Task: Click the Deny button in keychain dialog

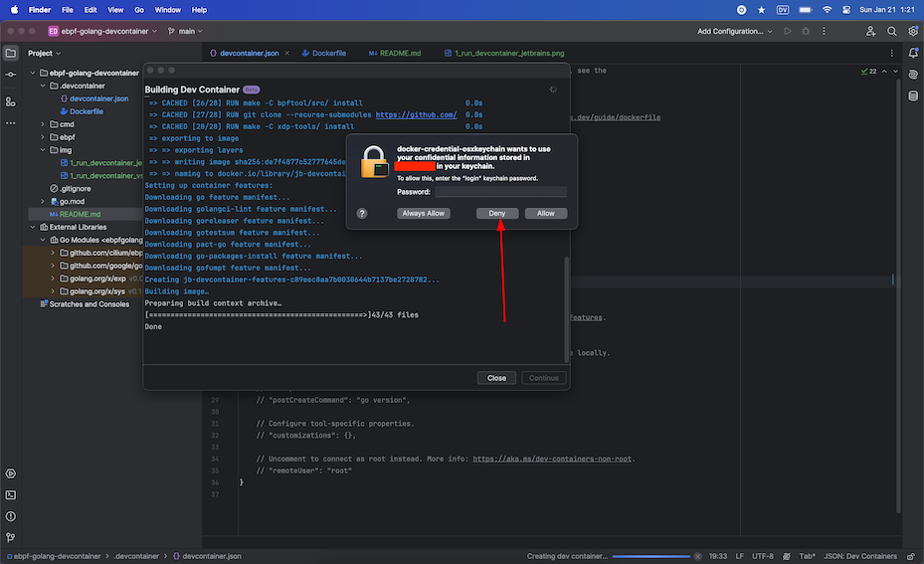Action: (496, 213)
